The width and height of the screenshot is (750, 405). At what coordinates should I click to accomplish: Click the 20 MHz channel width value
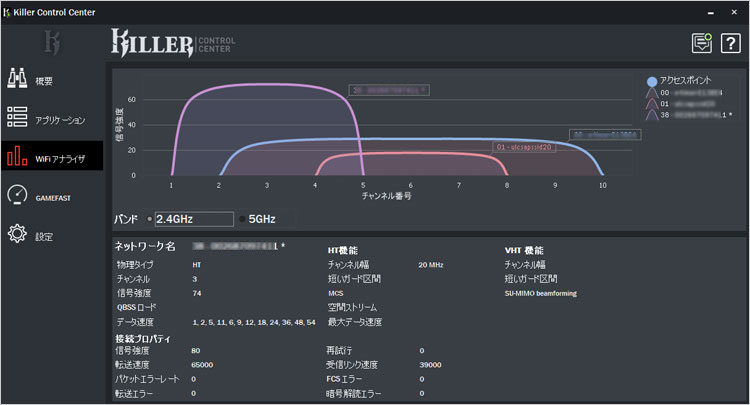(430, 264)
